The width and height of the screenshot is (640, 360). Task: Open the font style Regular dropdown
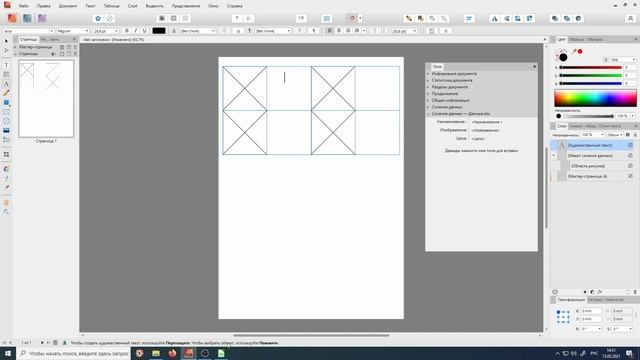tap(72, 31)
